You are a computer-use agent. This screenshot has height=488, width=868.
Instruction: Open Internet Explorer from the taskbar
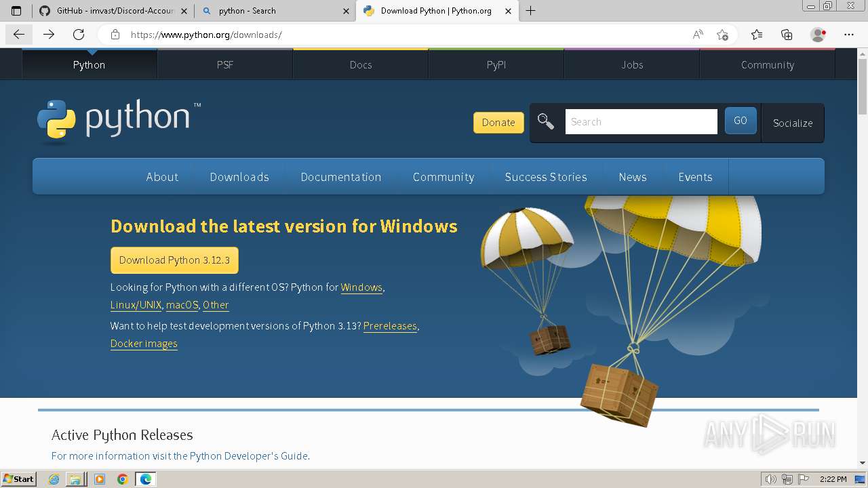54,479
